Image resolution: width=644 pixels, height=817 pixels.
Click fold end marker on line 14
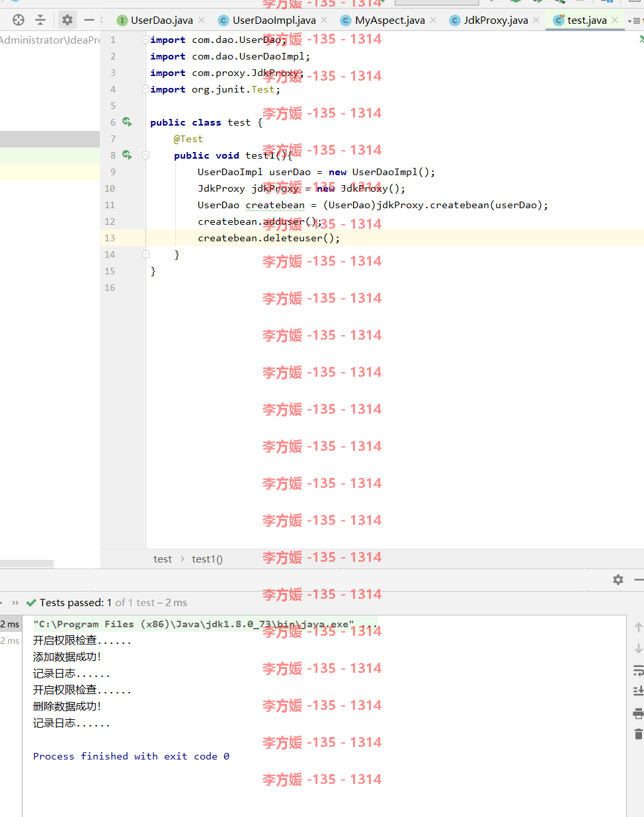145,254
